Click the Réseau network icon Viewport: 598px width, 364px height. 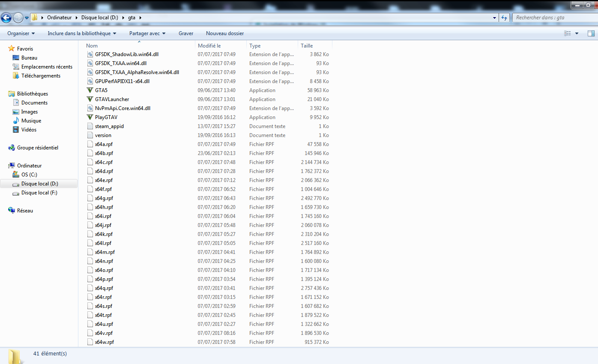coord(12,211)
